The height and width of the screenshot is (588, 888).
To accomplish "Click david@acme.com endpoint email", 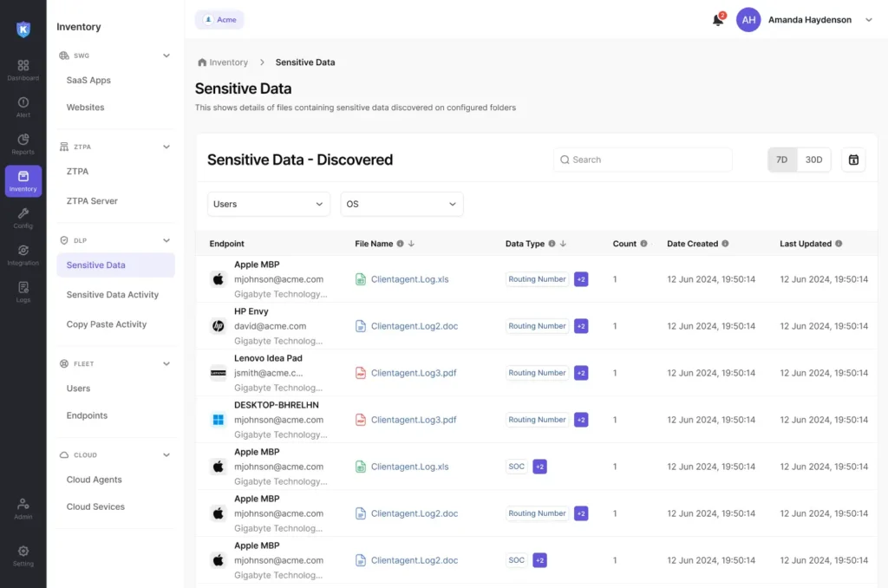I will (x=271, y=326).
